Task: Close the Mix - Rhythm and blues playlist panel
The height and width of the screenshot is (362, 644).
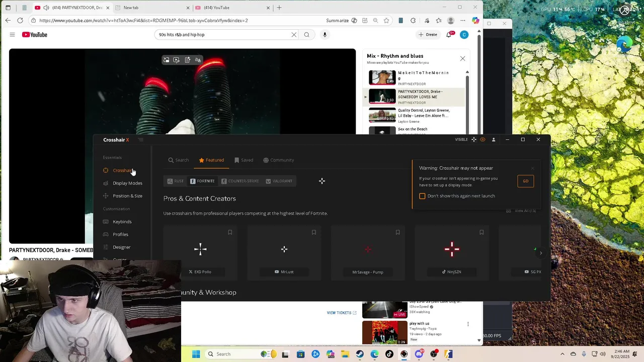Action: coord(462,58)
